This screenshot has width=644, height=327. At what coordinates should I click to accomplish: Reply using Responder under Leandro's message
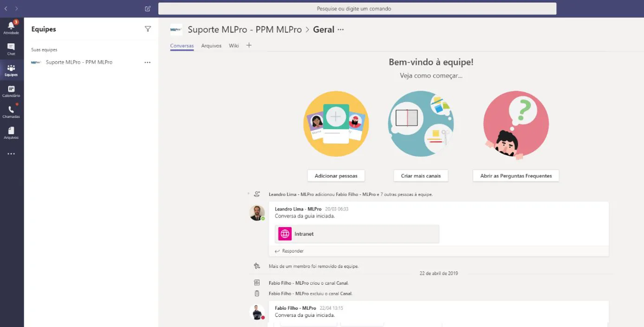pos(289,251)
